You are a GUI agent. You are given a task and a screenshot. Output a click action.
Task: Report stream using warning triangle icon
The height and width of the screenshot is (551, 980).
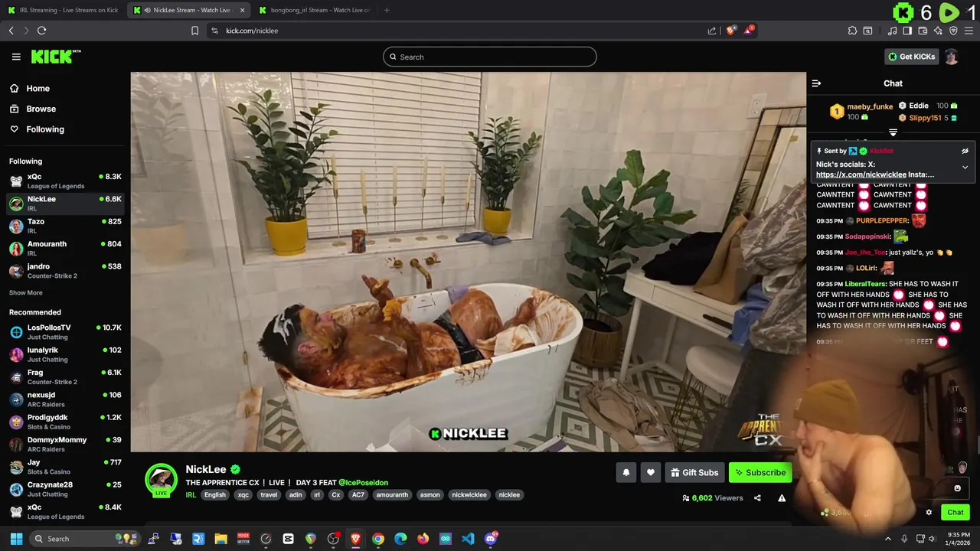click(x=782, y=498)
